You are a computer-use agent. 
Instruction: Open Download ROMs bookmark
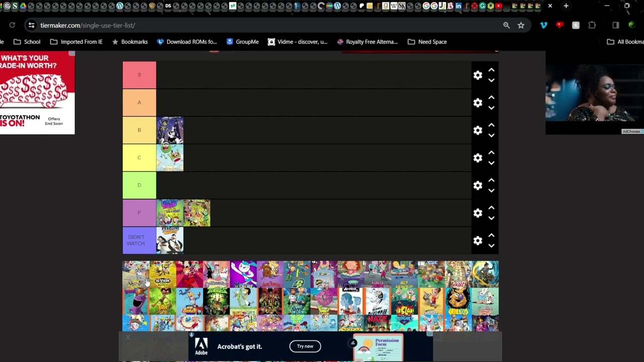pos(187,42)
